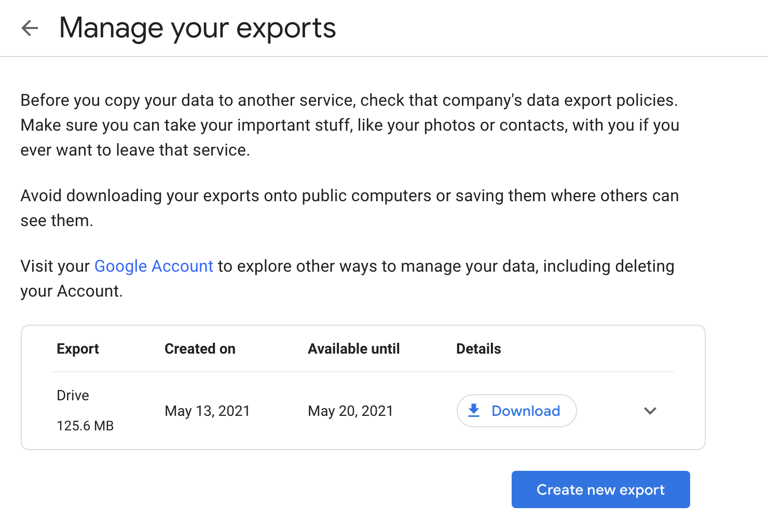Go back using the left arrow
This screenshot has width=768, height=532.
point(30,28)
